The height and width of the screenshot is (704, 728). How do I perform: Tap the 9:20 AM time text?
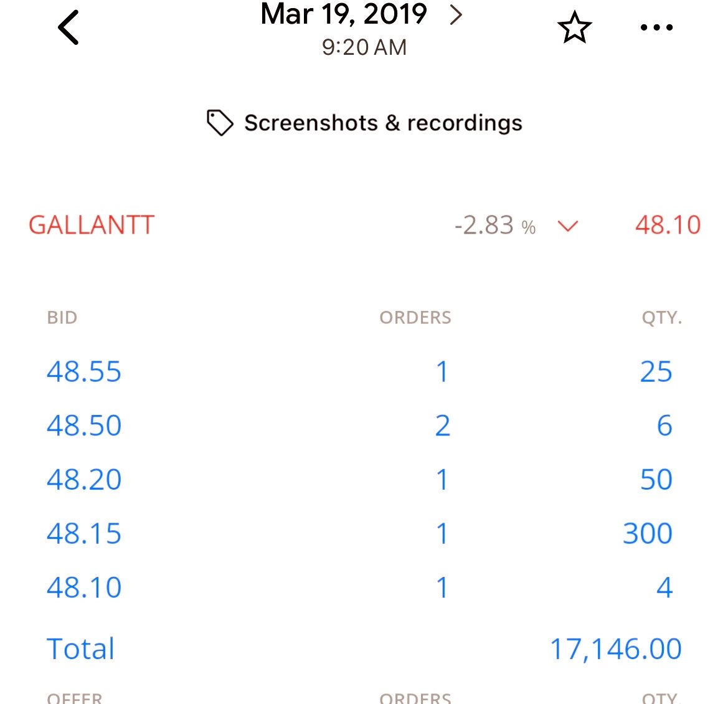click(364, 47)
